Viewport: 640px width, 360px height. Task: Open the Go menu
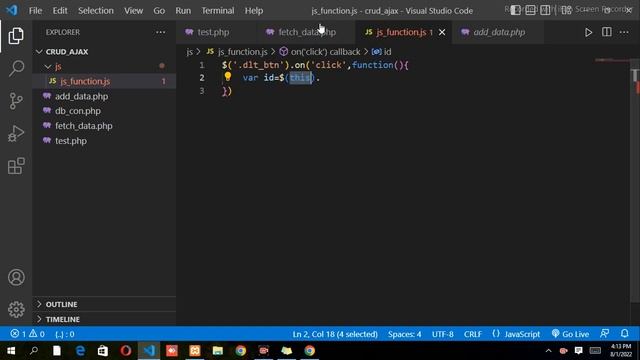coord(159,11)
